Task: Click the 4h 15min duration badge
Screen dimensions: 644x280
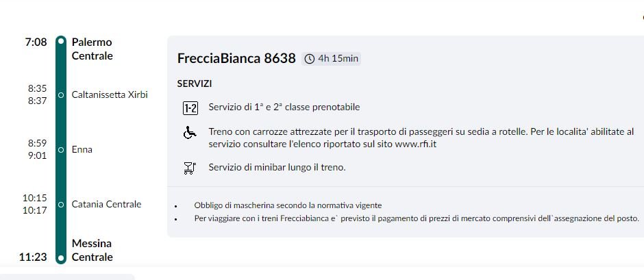Action: click(x=332, y=59)
